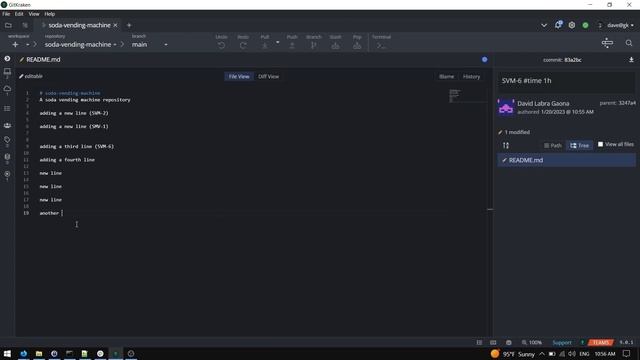
Task: Open the Teams people icon in the sidebar
Action: tap(7, 126)
